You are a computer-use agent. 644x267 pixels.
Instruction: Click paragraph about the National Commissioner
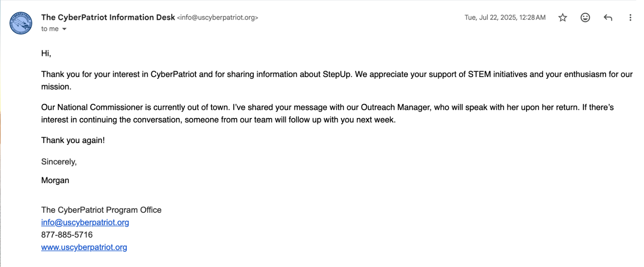(x=327, y=113)
